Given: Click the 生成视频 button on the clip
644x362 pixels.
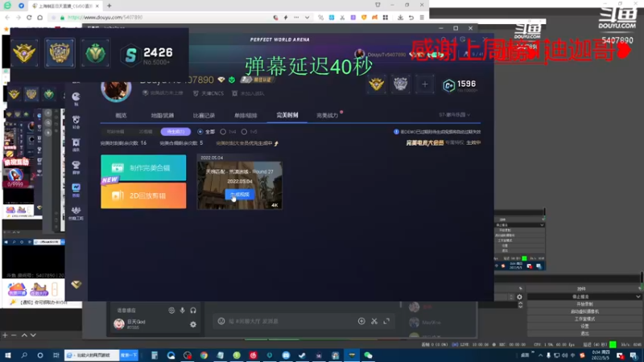Looking at the screenshot, I should coord(240,194).
